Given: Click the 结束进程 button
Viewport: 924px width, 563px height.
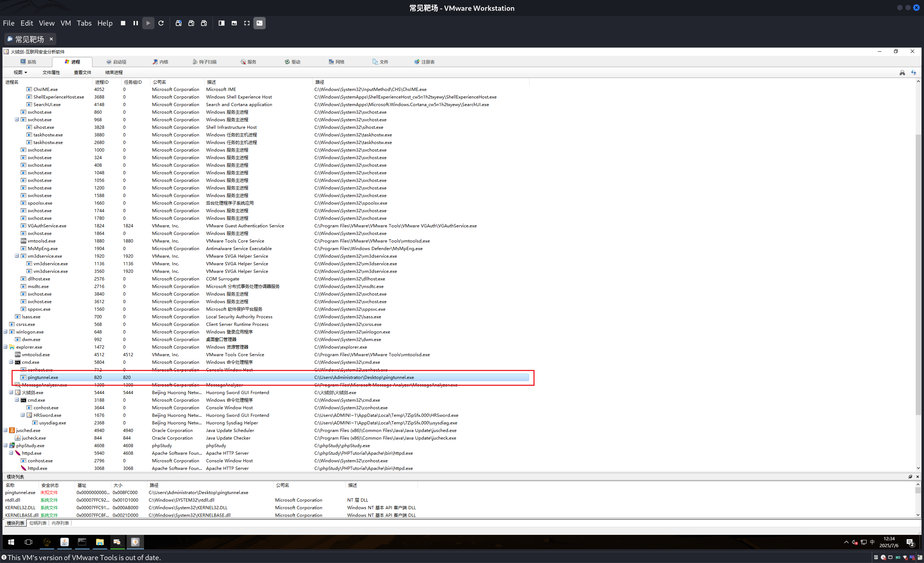Looking at the screenshot, I should coord(114,72).
